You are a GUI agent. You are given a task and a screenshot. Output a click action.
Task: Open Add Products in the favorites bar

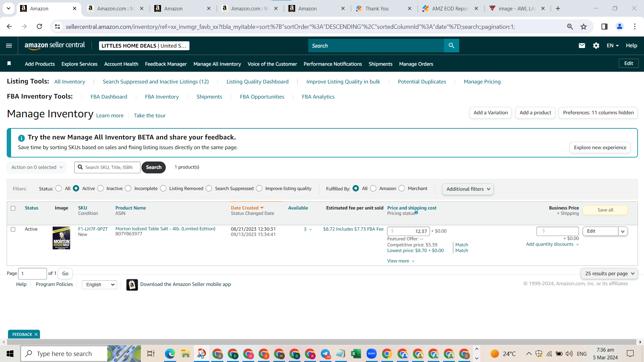40,64
